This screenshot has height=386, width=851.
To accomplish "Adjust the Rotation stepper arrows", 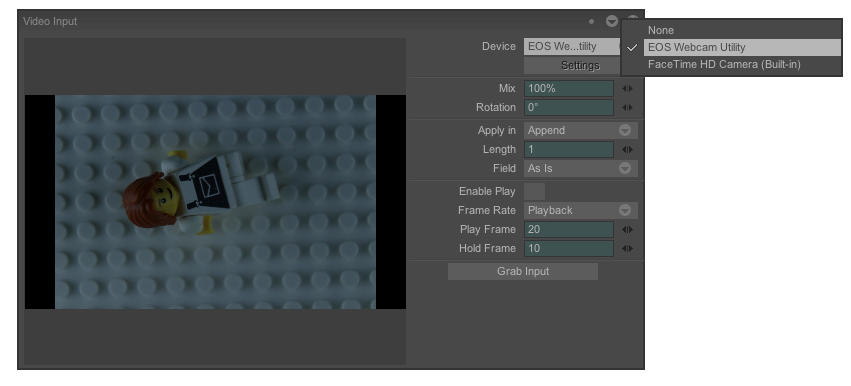I will coord(627,107).
